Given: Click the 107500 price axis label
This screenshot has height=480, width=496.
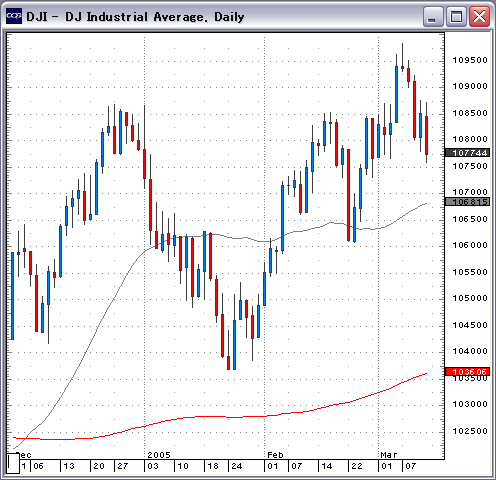Looking at the screenshot, I should pyautogui.click(x=470, y=166).
